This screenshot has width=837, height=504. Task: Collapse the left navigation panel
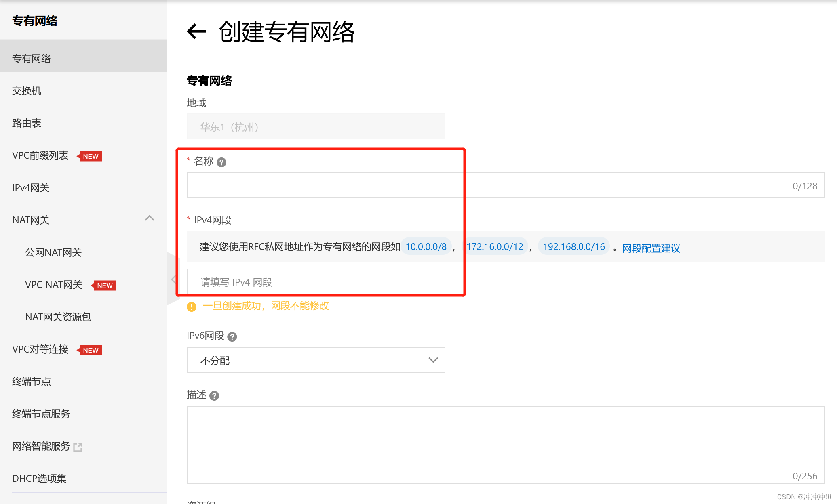coord(174,279)
